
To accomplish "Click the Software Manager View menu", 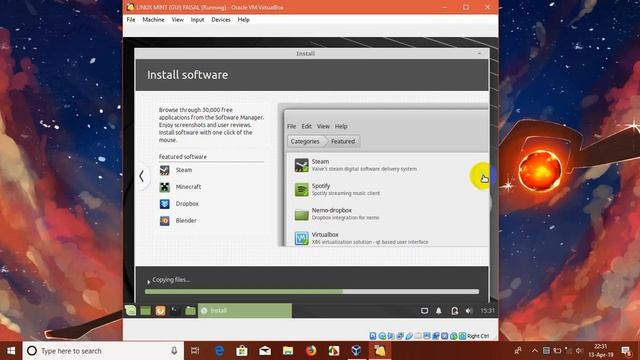I will (x=323, y=126).
